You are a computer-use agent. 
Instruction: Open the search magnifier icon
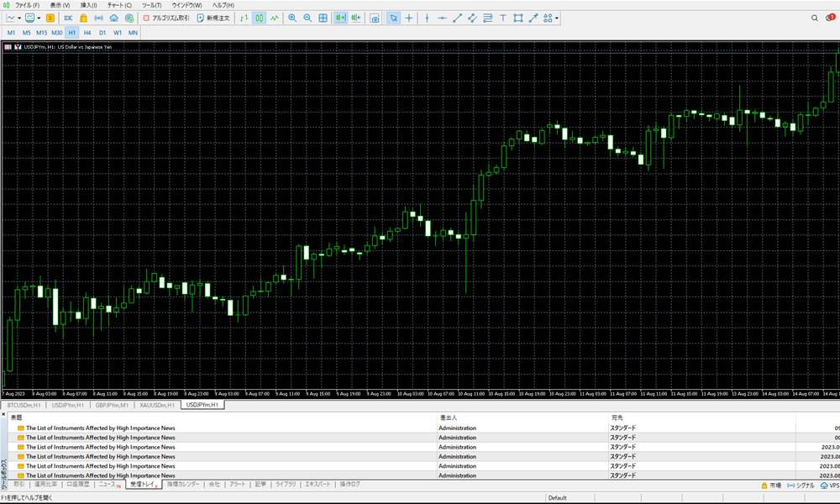(815, 18)
